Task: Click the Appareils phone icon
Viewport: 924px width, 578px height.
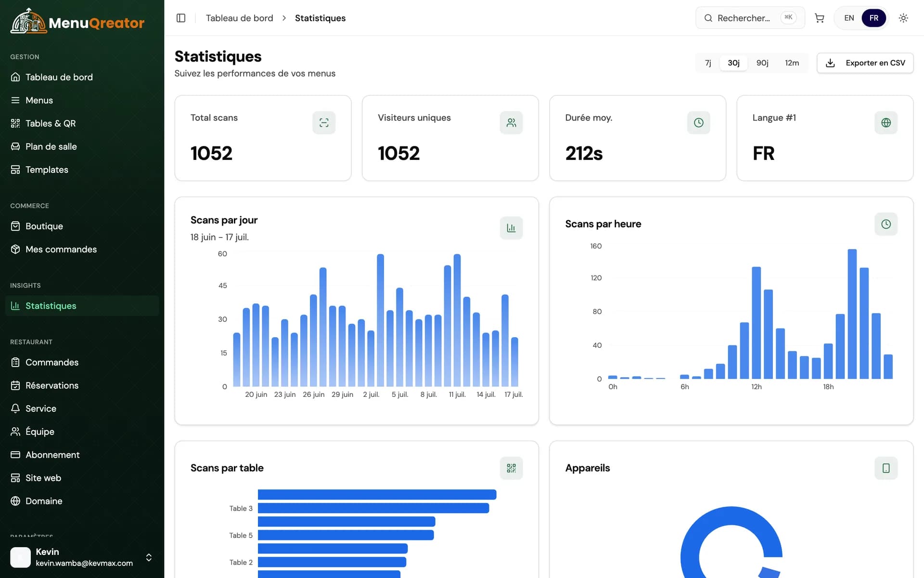Action: [886, 468]
